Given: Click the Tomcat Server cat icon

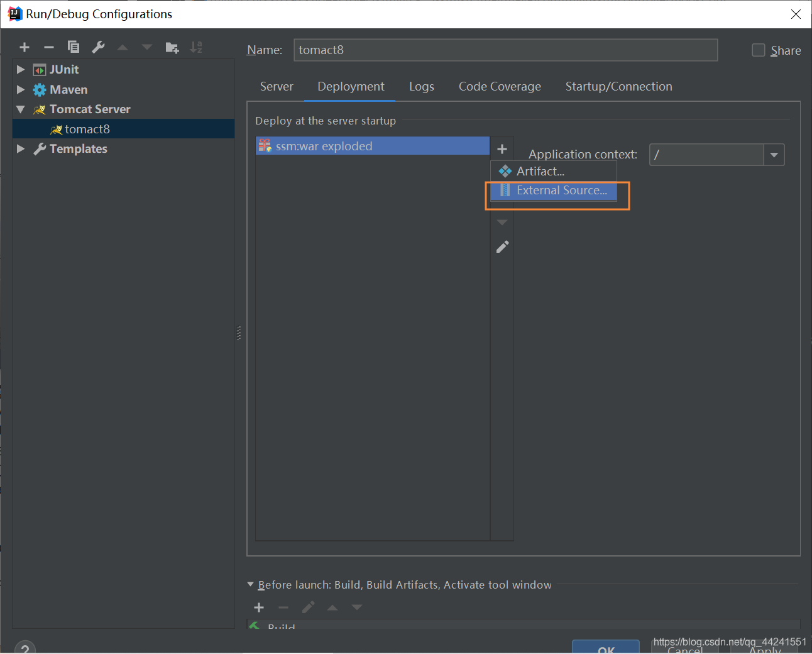Looking at the screenshot, I should click(x=40, y=109).
